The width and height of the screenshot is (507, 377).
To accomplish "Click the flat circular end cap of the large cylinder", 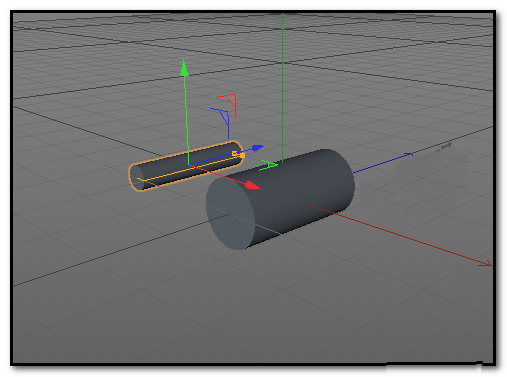I will click(x=230, y=213).
